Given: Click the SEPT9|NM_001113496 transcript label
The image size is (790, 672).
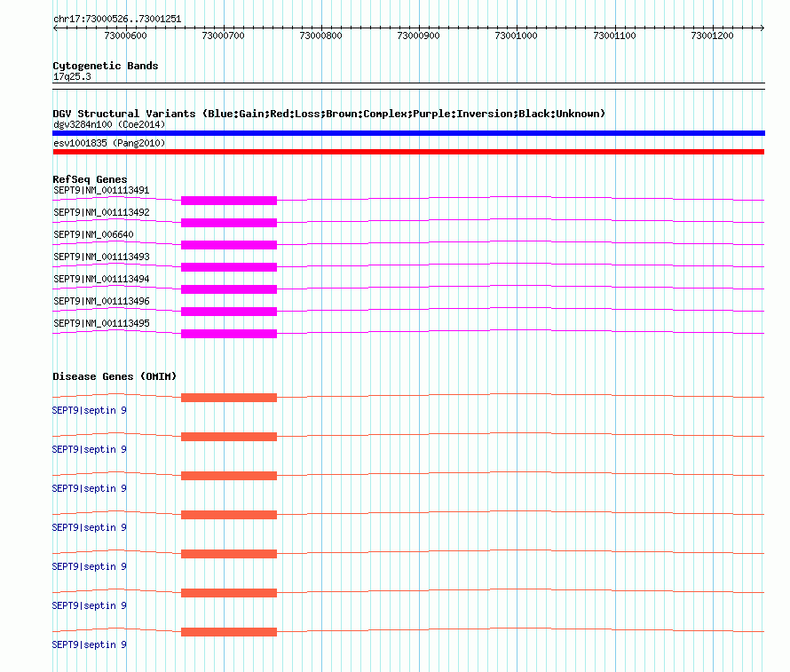Looking at the screenshot, I should 101,301.
